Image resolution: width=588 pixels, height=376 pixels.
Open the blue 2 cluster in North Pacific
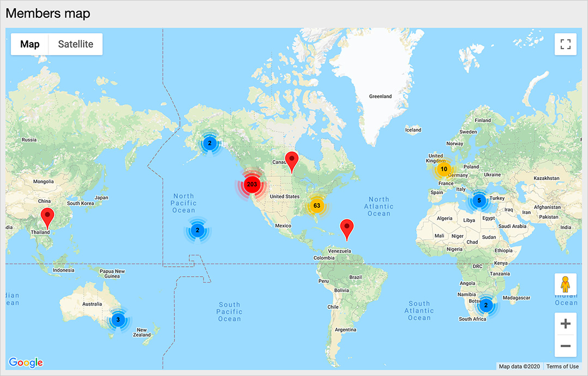pyautogui.click(x=197, y=230)
